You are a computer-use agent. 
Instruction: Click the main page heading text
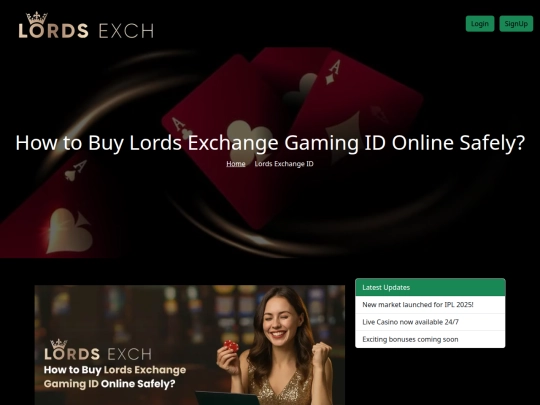pos(270,143)
